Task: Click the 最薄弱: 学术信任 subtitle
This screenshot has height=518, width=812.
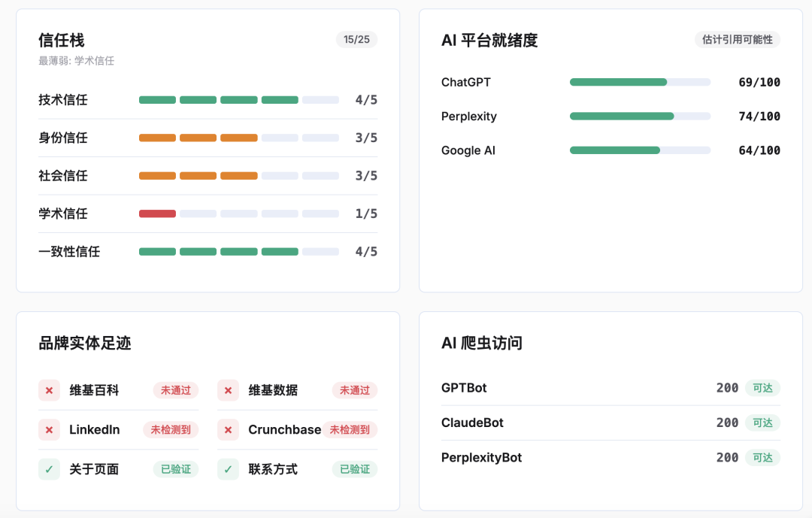Action: 76,61
